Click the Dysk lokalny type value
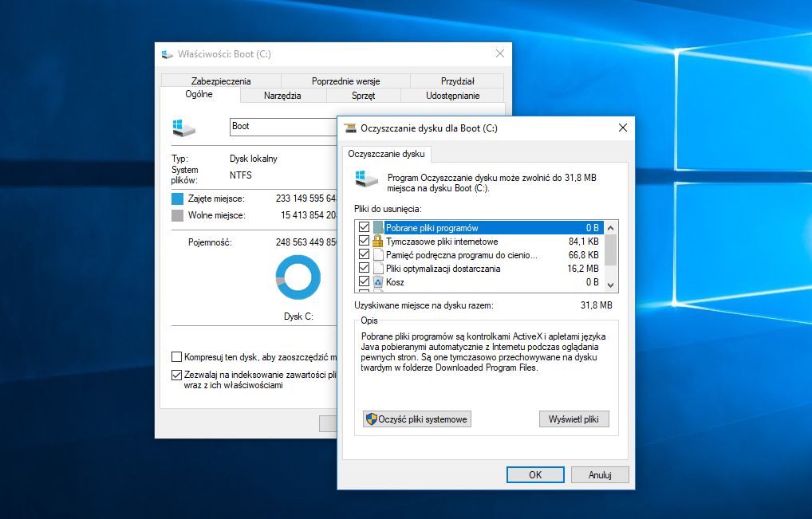 point(254,159)
